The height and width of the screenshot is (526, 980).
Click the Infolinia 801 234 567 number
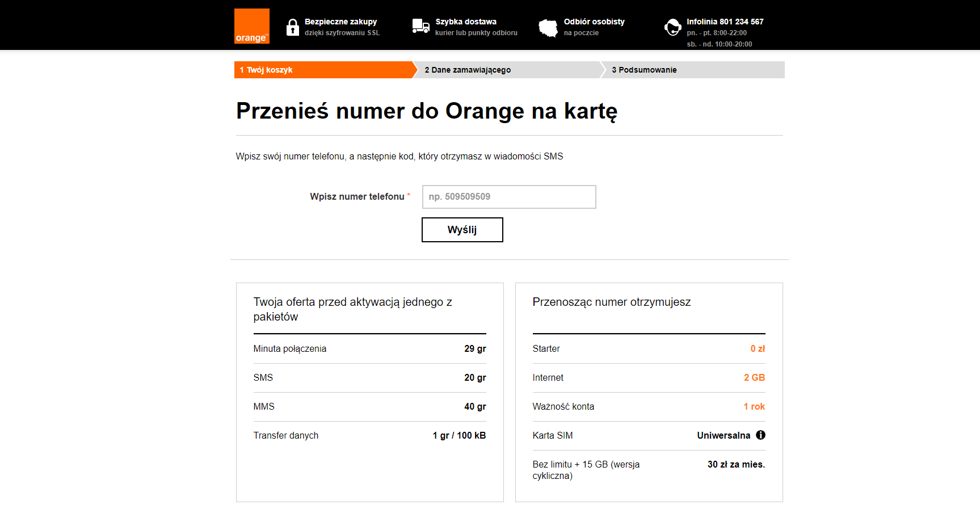click(x=725, y=22)
